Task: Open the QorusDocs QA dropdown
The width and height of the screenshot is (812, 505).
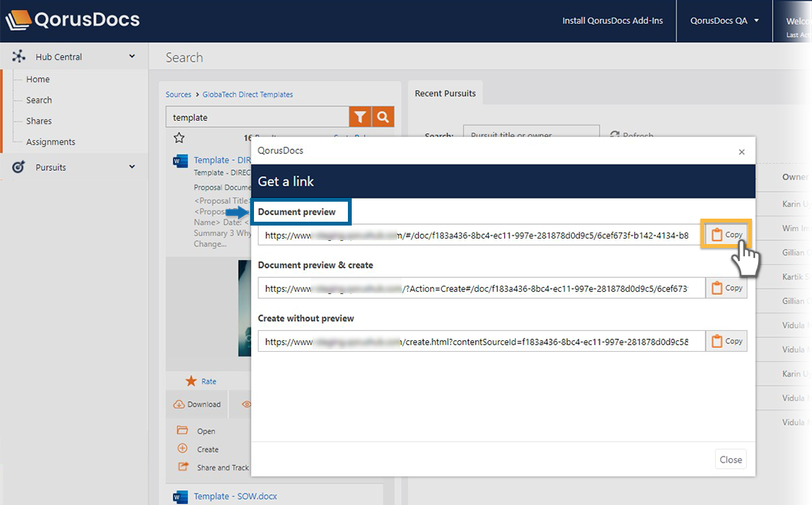Action: tap(724, 21)
